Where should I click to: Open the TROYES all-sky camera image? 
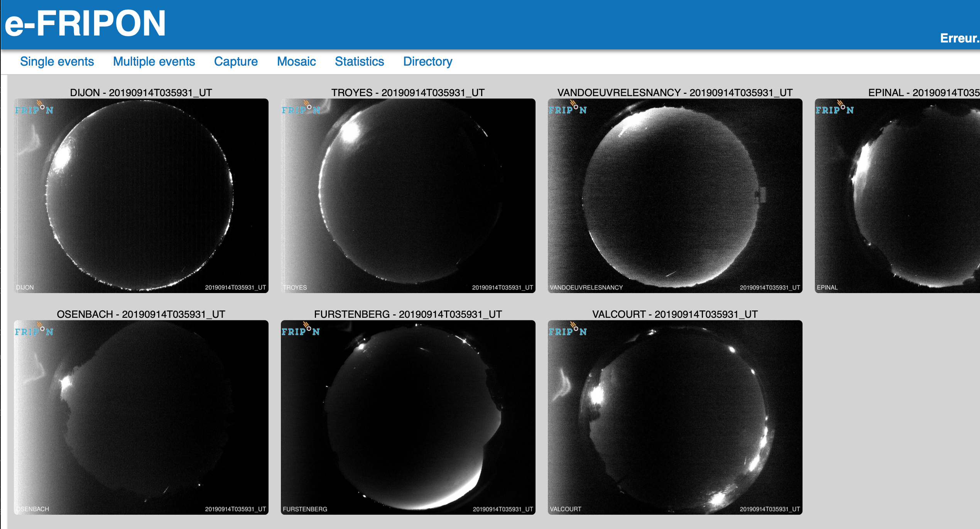(x=408, y=196)
